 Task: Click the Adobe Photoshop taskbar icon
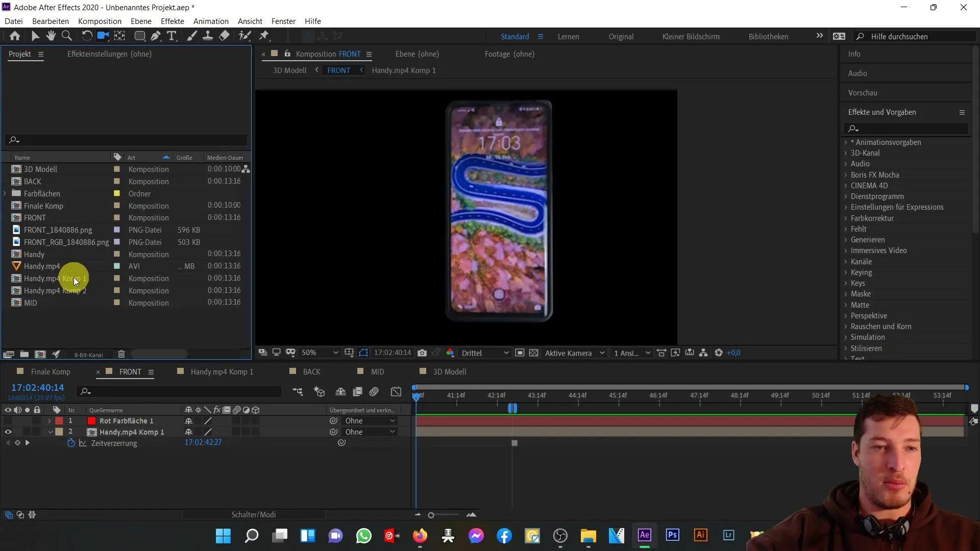(x=673, y=536)
